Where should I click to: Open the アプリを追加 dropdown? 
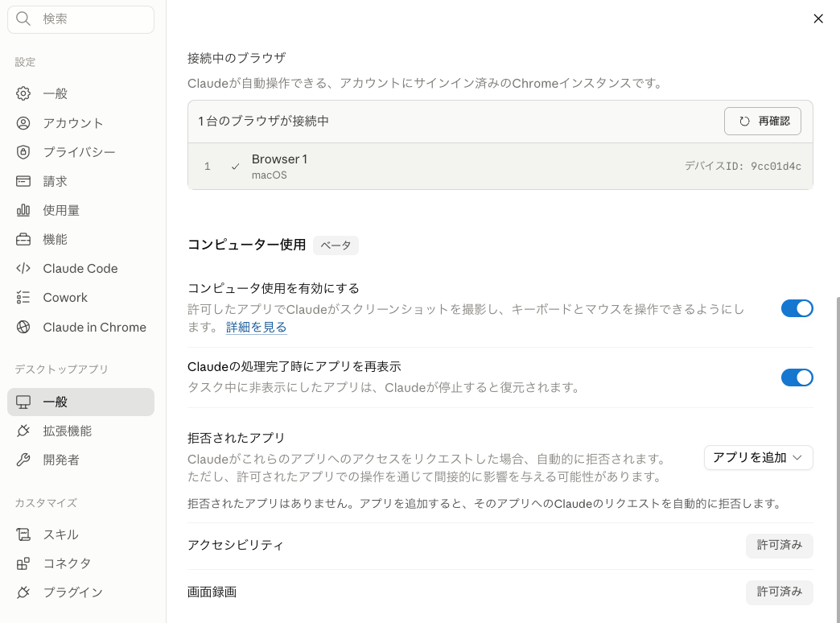(x=758, y=457)
